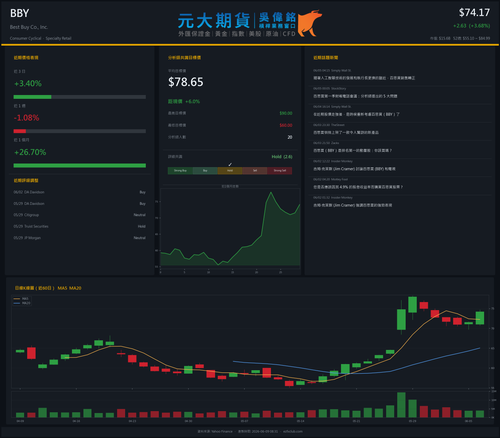Click the Sell rating segment
The height and width of the screenshot is (438, 500).
click(255, 171)
